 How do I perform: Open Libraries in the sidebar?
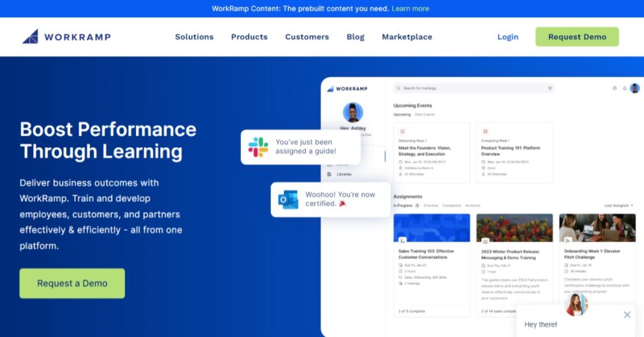click(344, 174)
